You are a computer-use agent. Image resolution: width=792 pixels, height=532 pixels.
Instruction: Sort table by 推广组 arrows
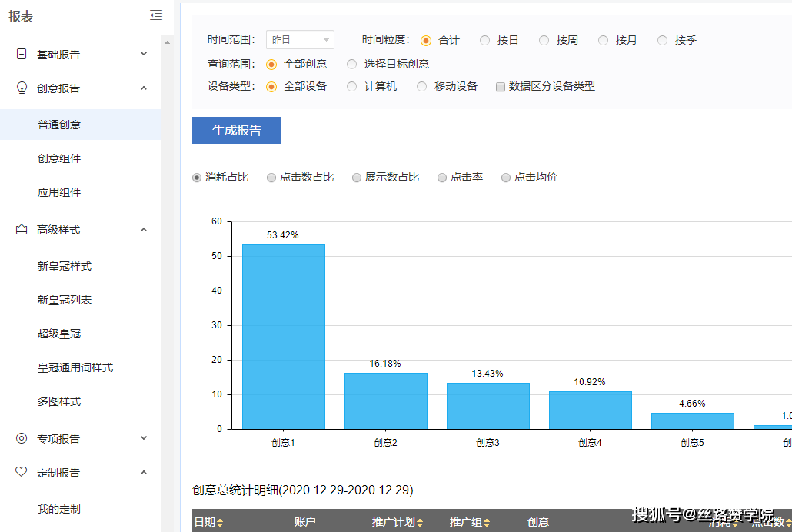(487, 523)
